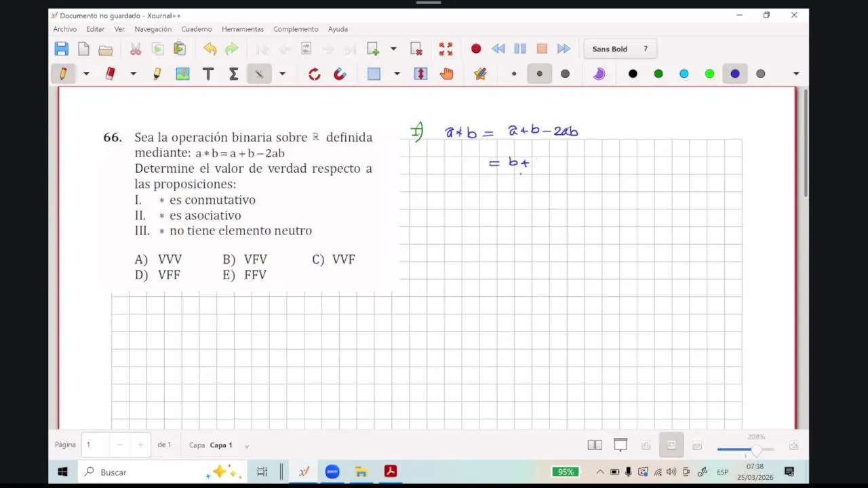Expand the Pen tool options dropdown
The image size is (868, 488).
tap(86, 74)
